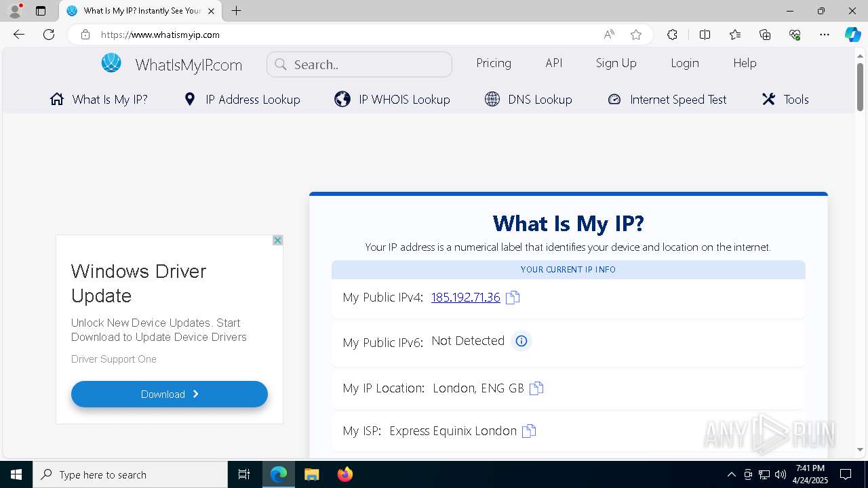
Task: Open File Explorer from taskbar
Action: click(311, 474)
